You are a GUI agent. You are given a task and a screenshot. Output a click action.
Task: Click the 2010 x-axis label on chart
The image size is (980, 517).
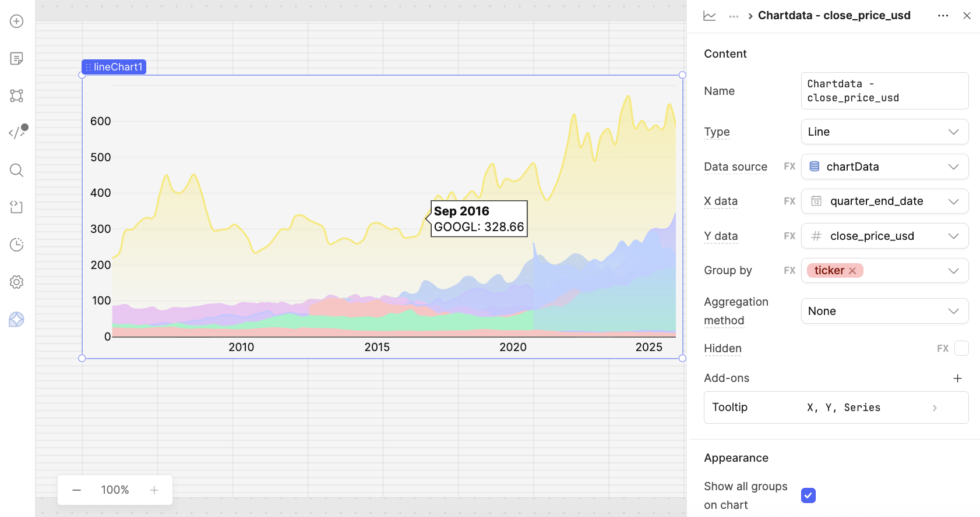tap(241, 348)
